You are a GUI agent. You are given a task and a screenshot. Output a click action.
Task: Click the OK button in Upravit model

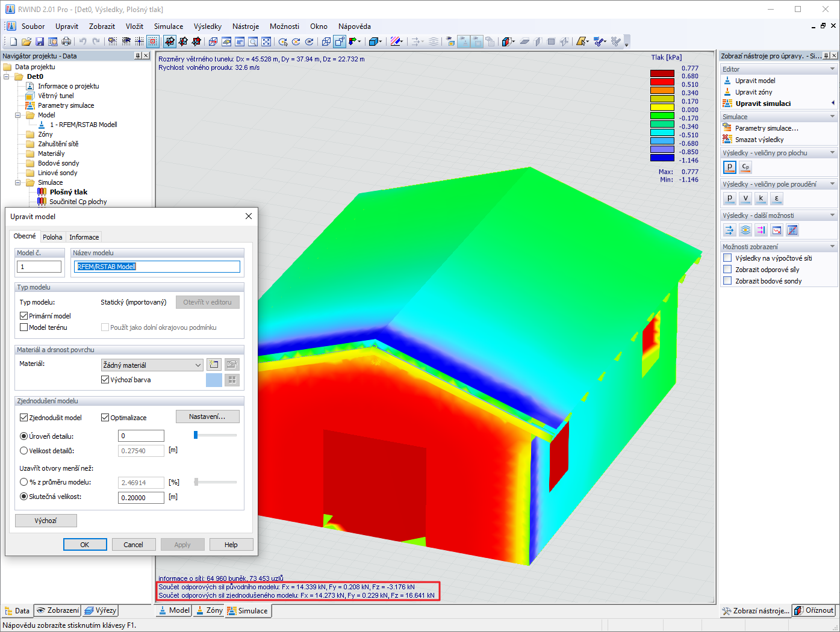pos(85,545)
